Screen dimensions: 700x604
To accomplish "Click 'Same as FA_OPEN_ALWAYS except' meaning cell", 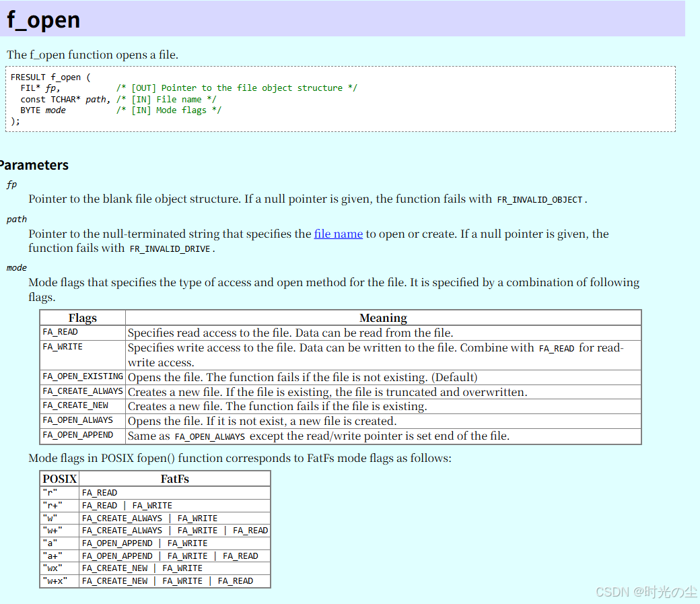I will tap(384, 436).
